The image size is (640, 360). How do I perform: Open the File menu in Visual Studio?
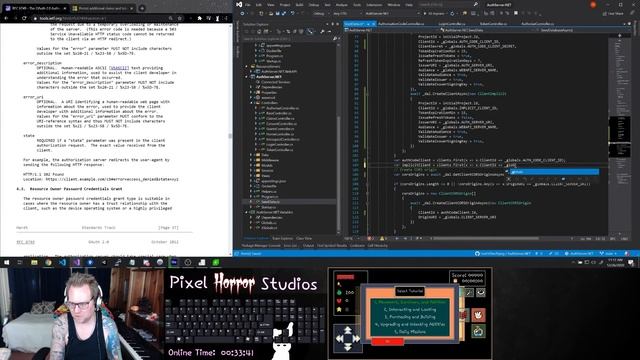point(247,5)
